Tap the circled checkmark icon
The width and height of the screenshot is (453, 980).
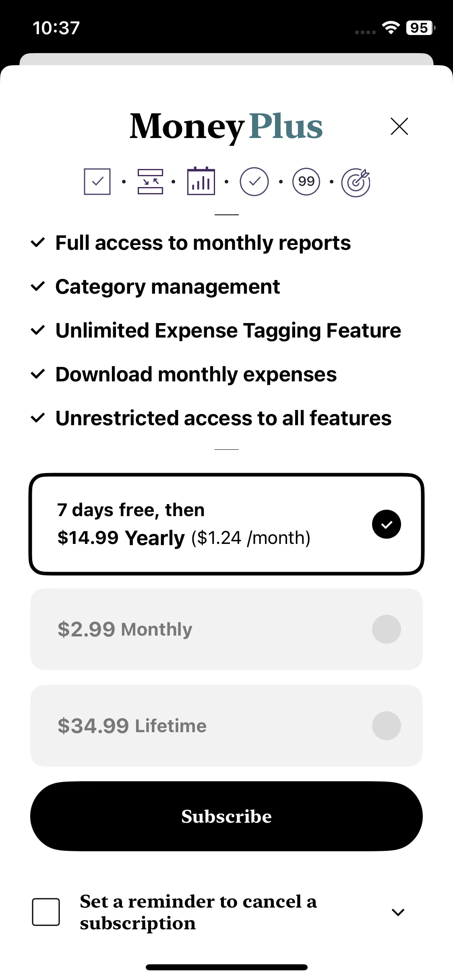point(254,181)
